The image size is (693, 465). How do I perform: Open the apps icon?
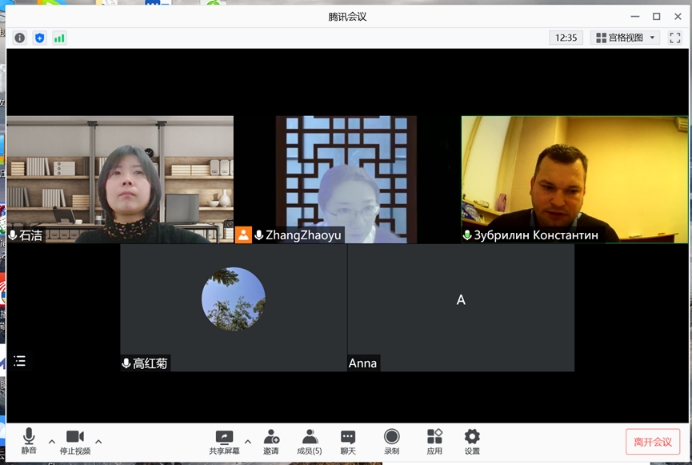click(434, 440)
